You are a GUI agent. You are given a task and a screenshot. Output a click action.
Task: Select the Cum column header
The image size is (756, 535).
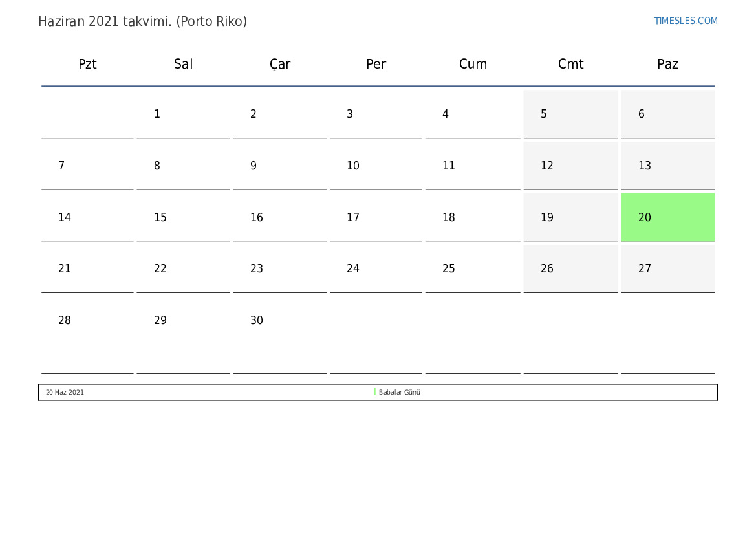(x=473, y=63)
